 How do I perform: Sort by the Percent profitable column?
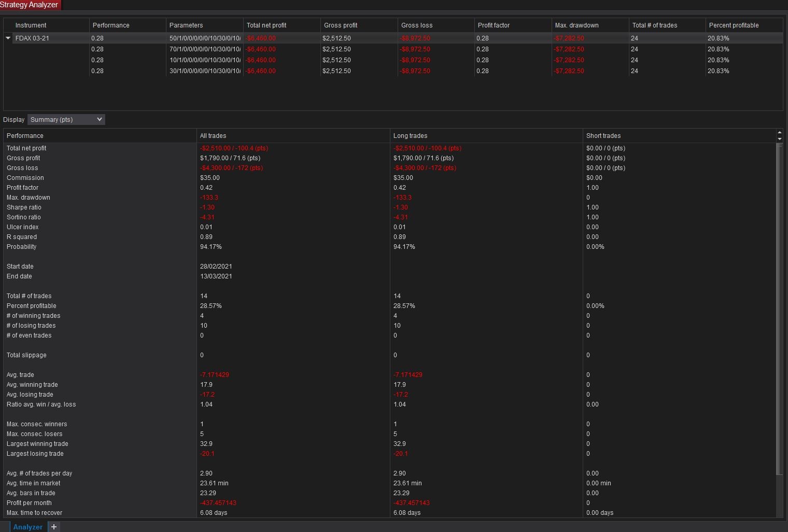(734, 25)
